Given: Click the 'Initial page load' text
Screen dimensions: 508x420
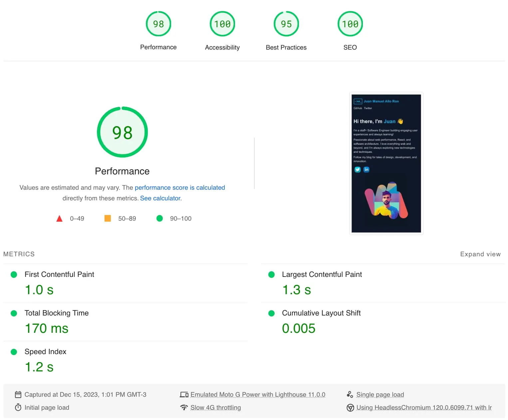Looking at the screenshot, I should [x=47, y=408].
